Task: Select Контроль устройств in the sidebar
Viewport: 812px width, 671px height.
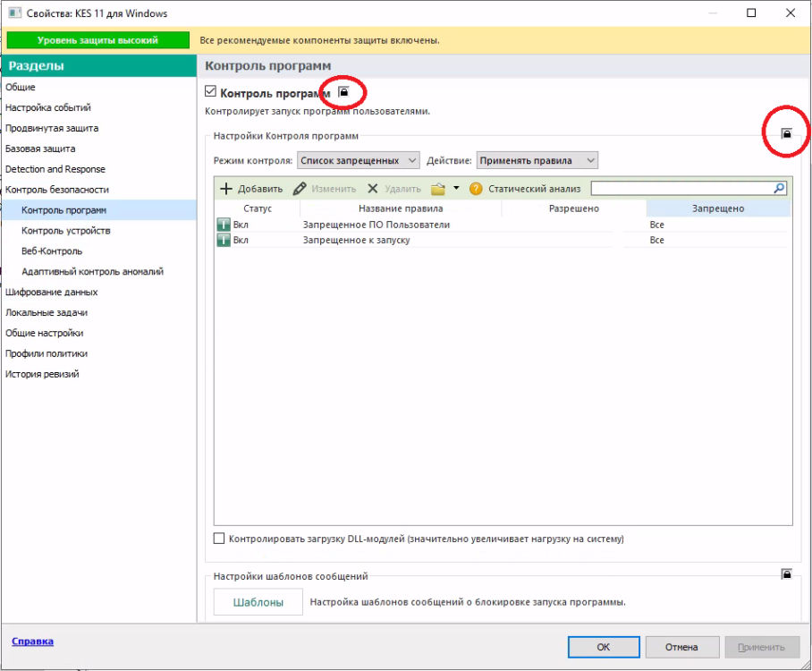Action: click(66, 231)
